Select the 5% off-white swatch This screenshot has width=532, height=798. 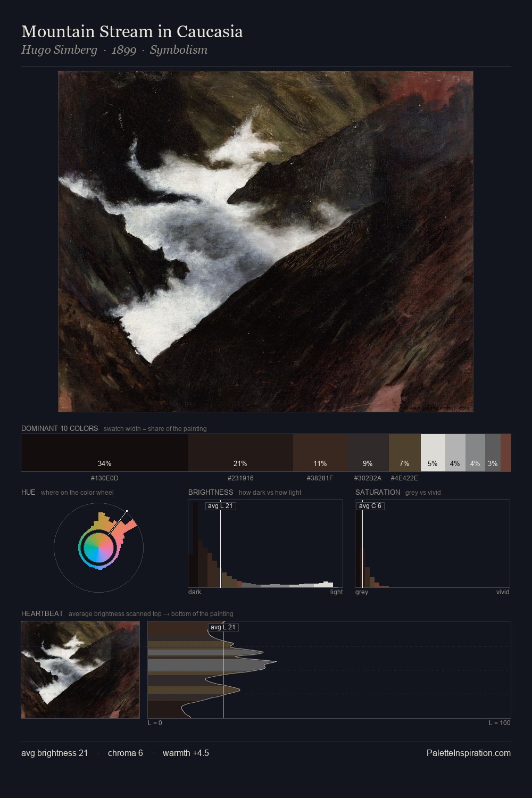[x=433, y=453]
